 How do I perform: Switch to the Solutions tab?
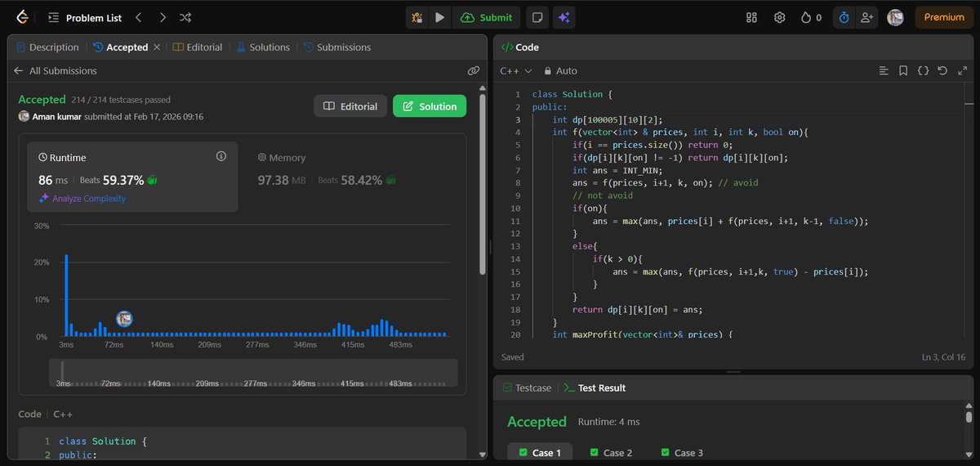tap(263, 47)
